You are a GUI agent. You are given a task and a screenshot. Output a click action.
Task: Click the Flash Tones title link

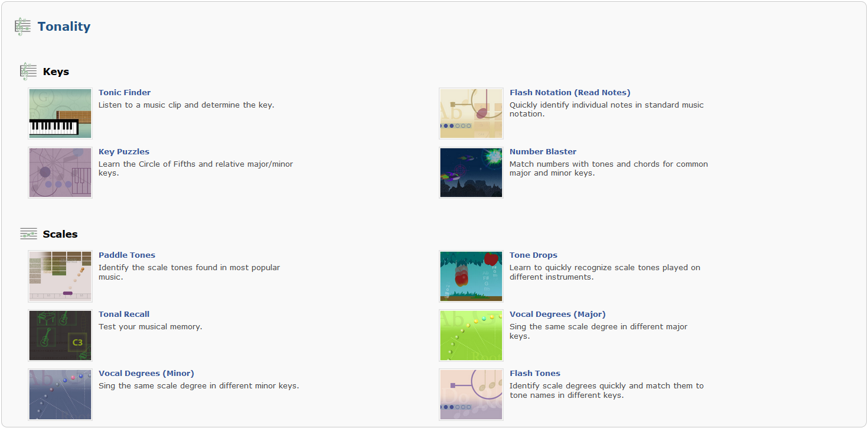pyautogui.click(x=535, y=373)
